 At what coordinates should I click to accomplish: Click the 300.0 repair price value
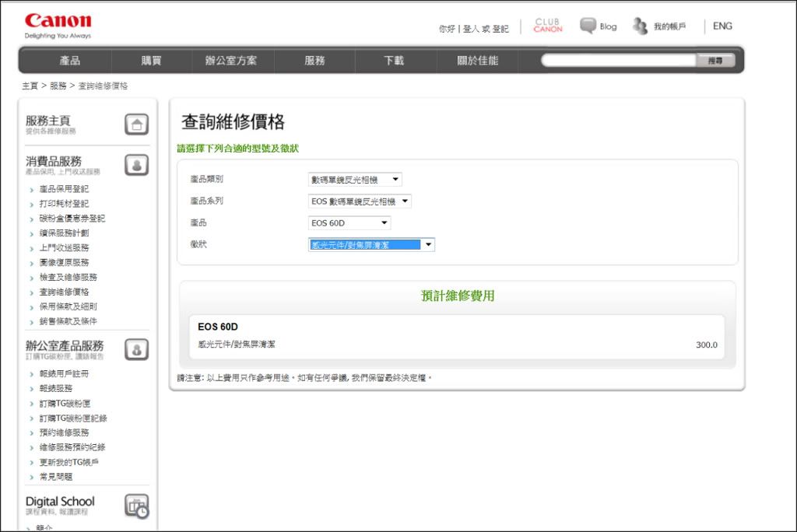coord(707,345)
